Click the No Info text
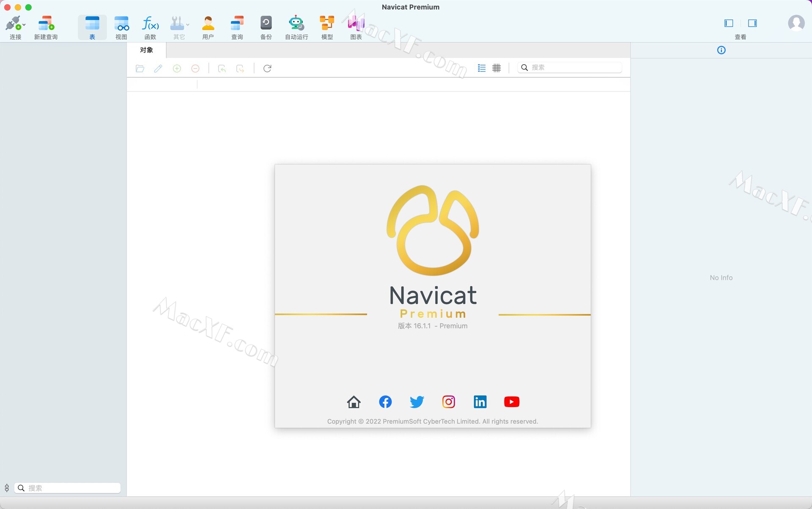 pos(721,278)
